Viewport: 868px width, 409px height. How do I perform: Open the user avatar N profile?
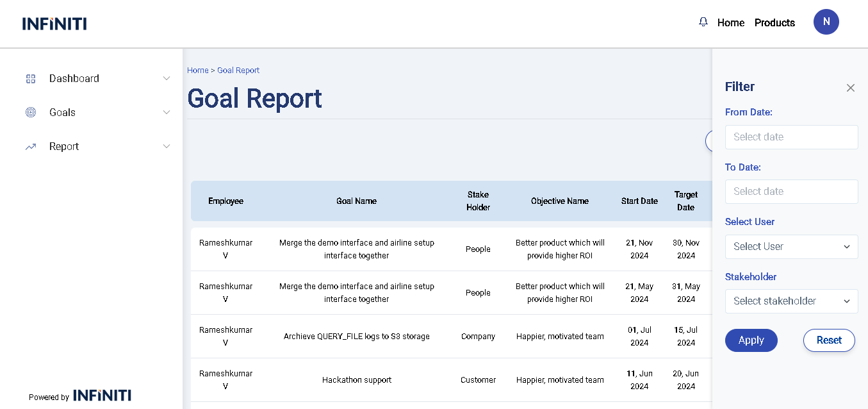pyautogui.click(x=826, y=22)
